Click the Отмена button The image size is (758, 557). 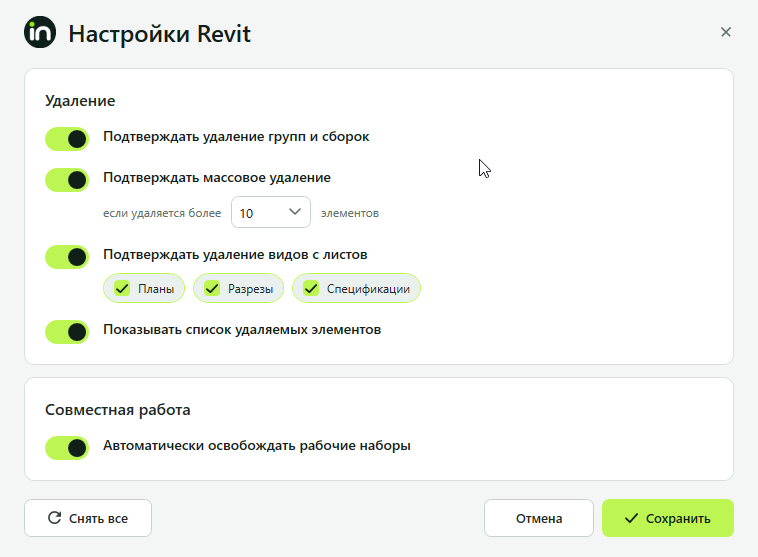[x=539, y=518]
